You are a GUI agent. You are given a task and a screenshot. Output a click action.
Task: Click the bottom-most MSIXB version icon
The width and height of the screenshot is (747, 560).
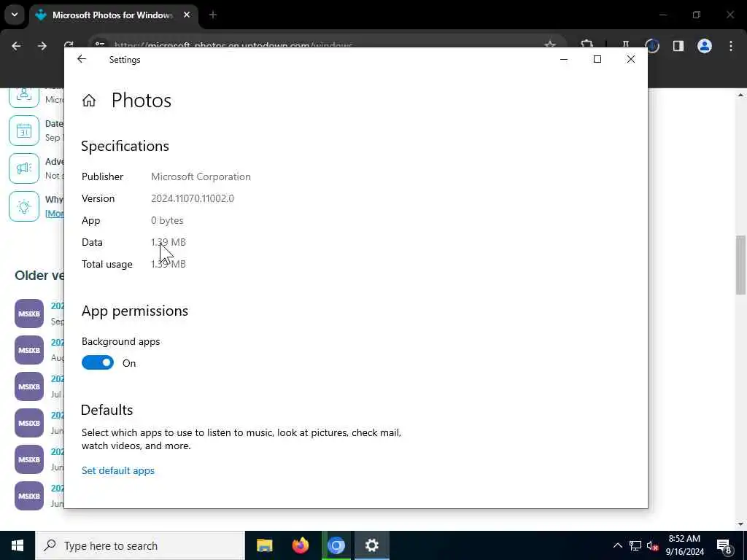[x=29, y=496]
